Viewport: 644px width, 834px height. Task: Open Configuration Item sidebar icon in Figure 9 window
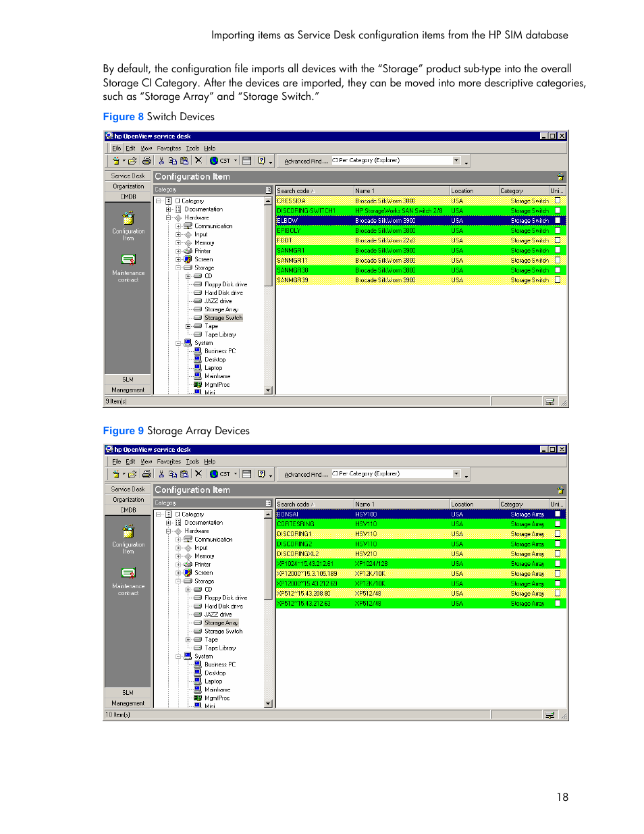(128, 531)
